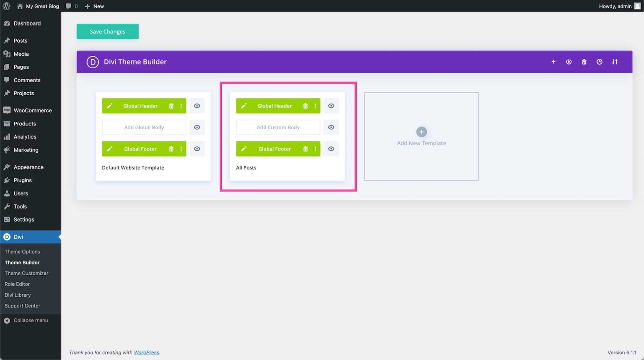644x360 pixels.
Task: Follow the WordPress link in the footer
Action: click(x=146, y=352)
